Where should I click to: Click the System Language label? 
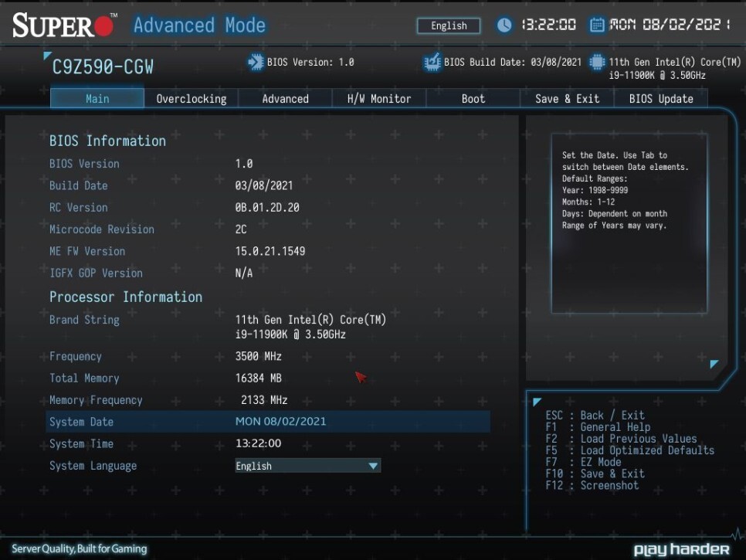pos(93,466)
